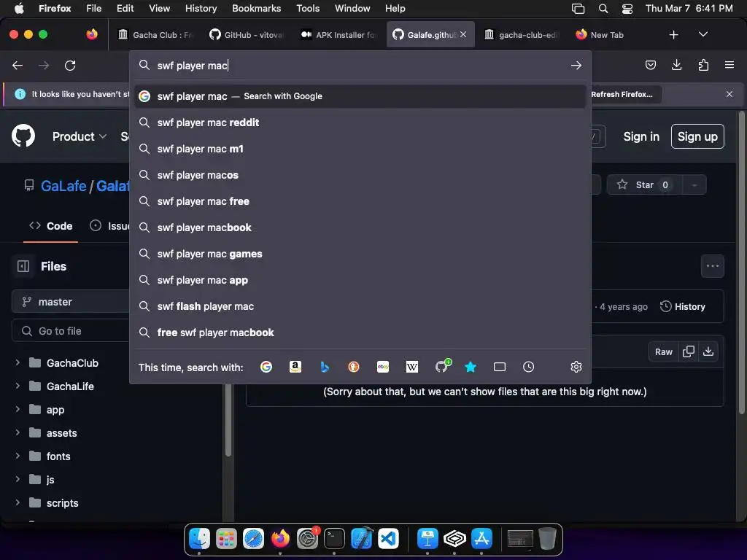This screenshot has height=560, width=747.
Task: Copy raw file contents icon
Action: pyautogui.click(x=689, y=351)
